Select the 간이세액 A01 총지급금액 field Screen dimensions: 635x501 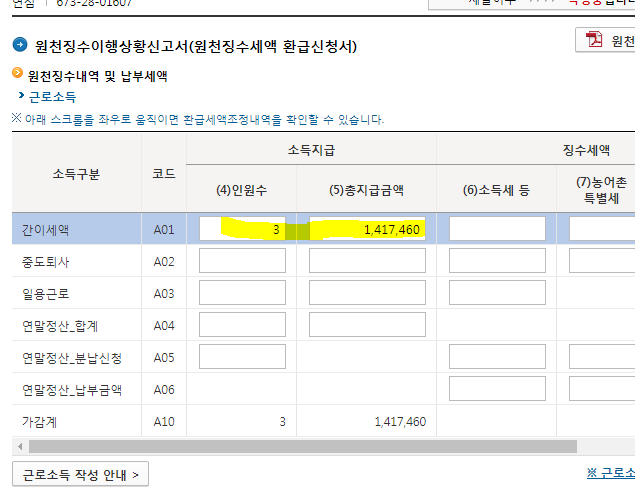tap(368, 229)
